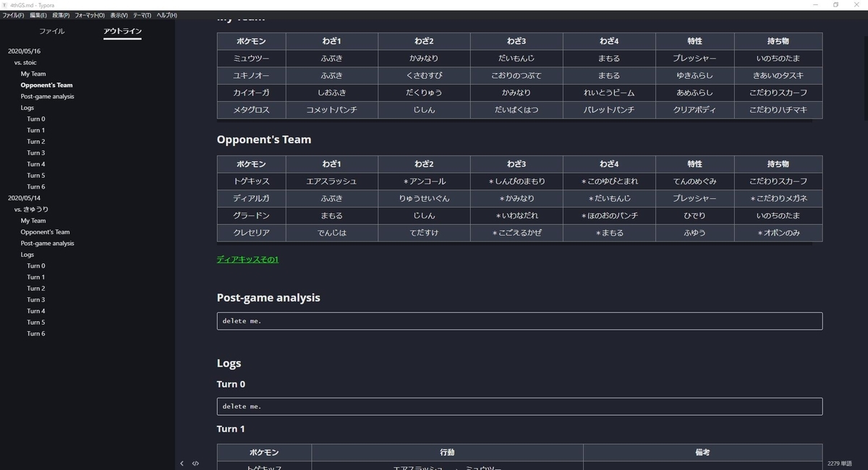Image resolution: width=868 pixels, height=470 pixels.
Task: Click the メタグロス cell
Action: coord(252,110)
